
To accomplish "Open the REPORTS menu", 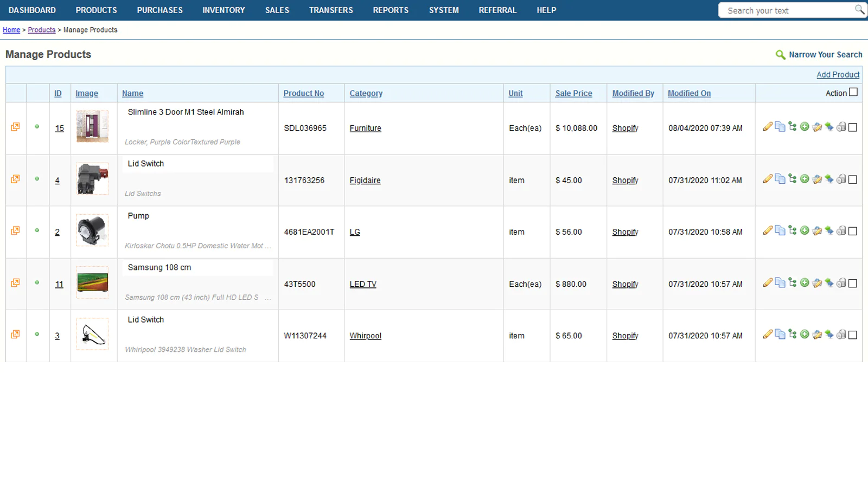I will (391, 10).
